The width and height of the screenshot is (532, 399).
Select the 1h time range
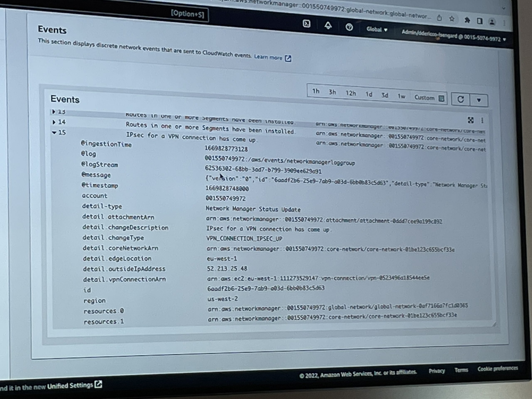point(316,91)
